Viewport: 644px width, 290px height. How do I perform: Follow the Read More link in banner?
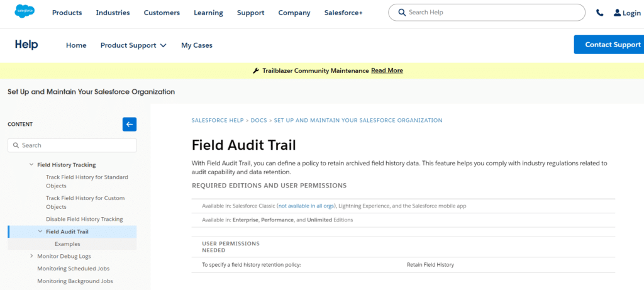coord(387,70)
